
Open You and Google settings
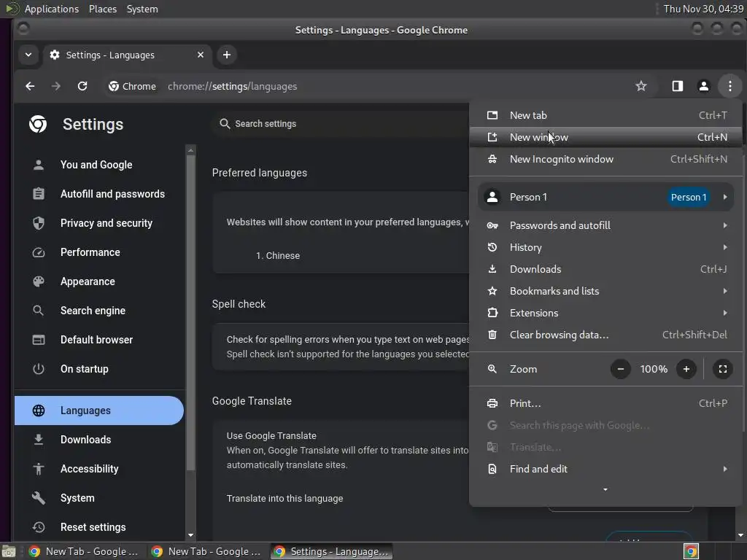(x=99, y=165)
